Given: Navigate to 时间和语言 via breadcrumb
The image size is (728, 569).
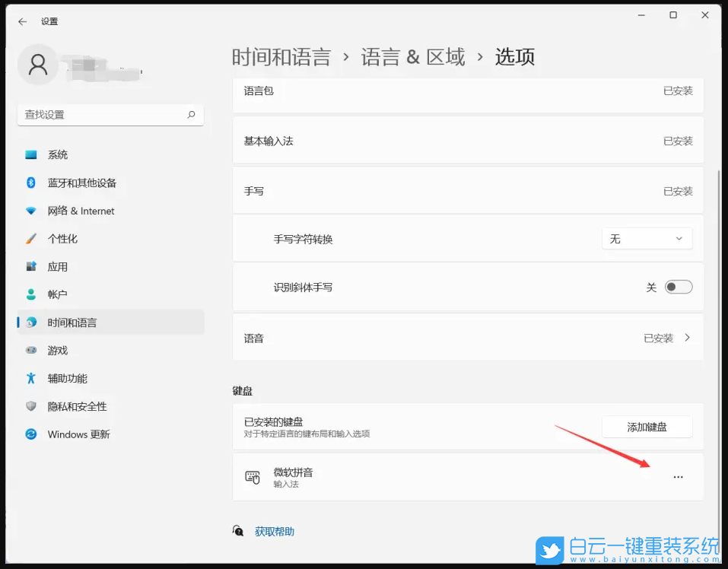Looking at the screenshot, I should pos(282,56).
